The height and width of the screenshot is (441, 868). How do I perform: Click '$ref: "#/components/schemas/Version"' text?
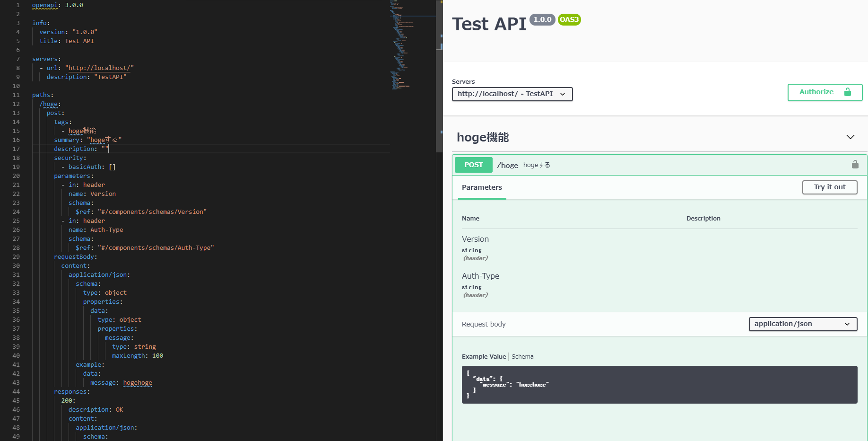click(x=141, y=212)
